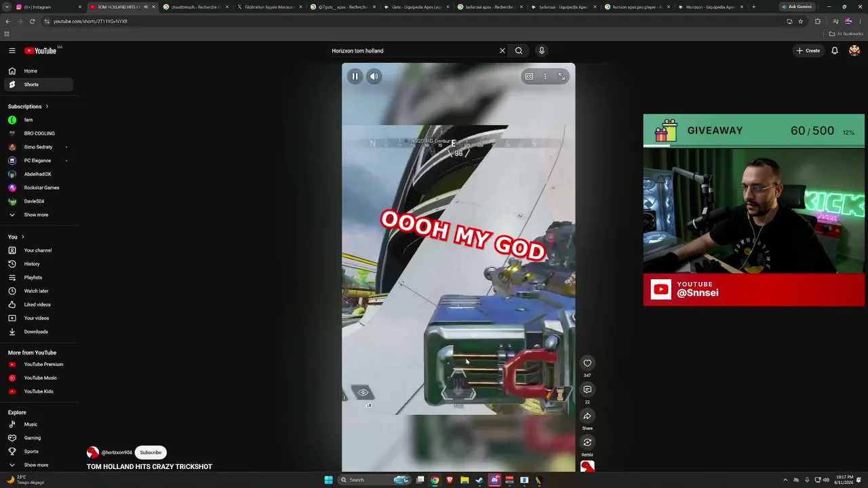Expand the You section
Image resolution: width=868 pixels, height=488 pixels.
point(16,237)
